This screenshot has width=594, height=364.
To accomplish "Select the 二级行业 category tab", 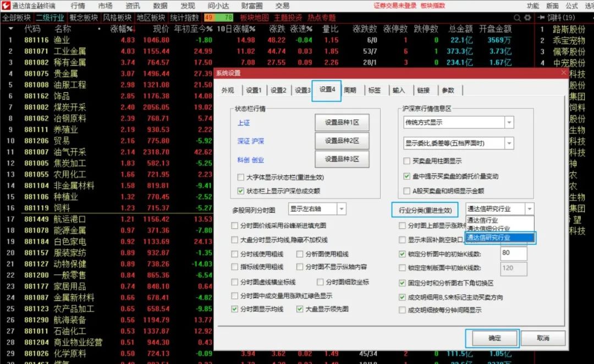I will [x=50, y=18].
